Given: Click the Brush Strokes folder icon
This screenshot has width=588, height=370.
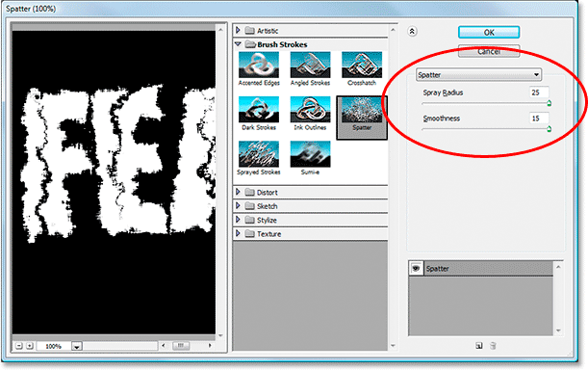Looking at the screenshot, I should tap(250, 44).
